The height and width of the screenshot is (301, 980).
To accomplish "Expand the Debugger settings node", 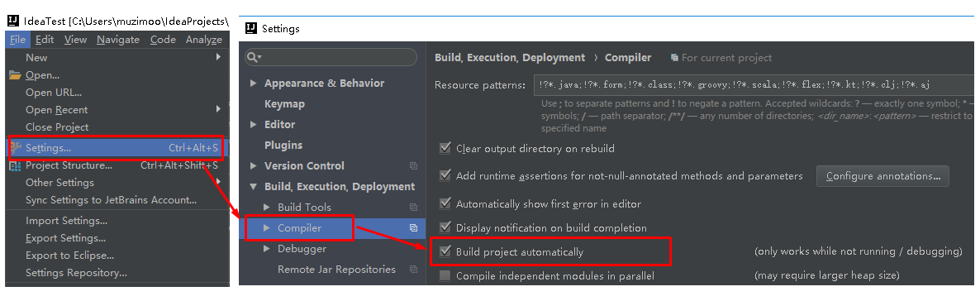I will coord(267,248).
